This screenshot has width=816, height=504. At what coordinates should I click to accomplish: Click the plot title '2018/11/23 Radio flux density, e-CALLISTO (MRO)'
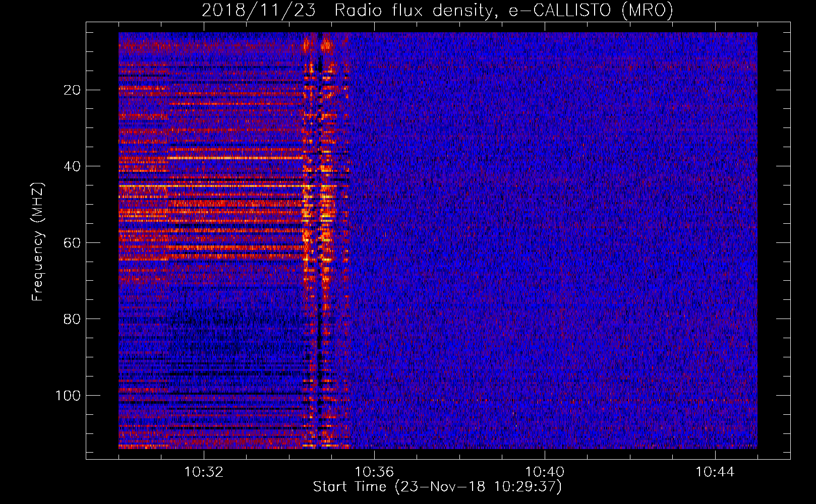coord(437,10)
